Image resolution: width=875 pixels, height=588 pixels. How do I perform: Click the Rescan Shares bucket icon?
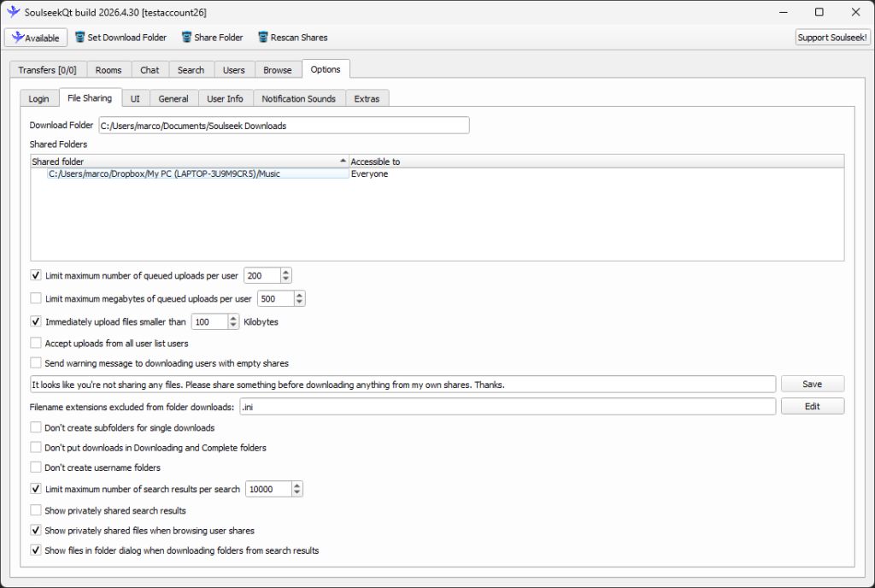pyautogui.click(x=263, y=38)
